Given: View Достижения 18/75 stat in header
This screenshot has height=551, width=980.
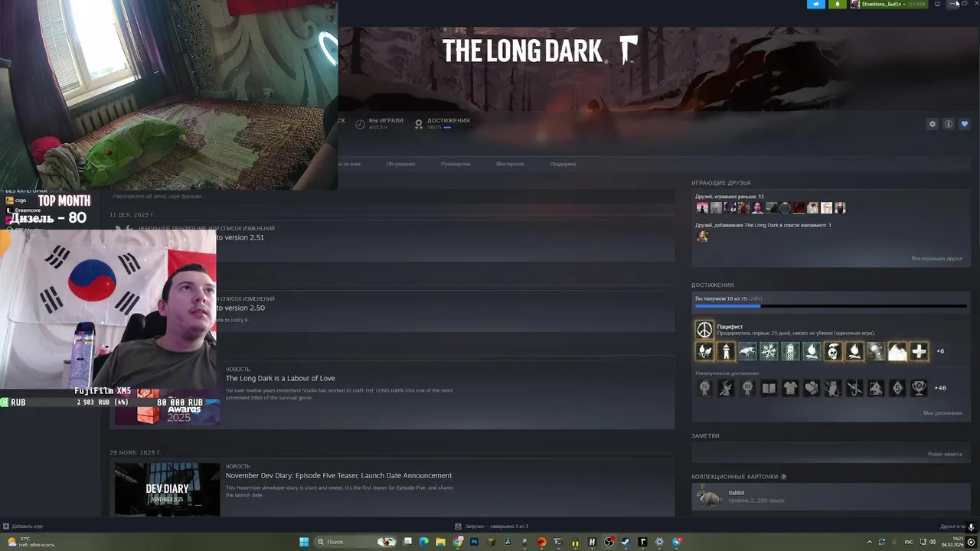Looking at the screenshot, I should [443, 123].
